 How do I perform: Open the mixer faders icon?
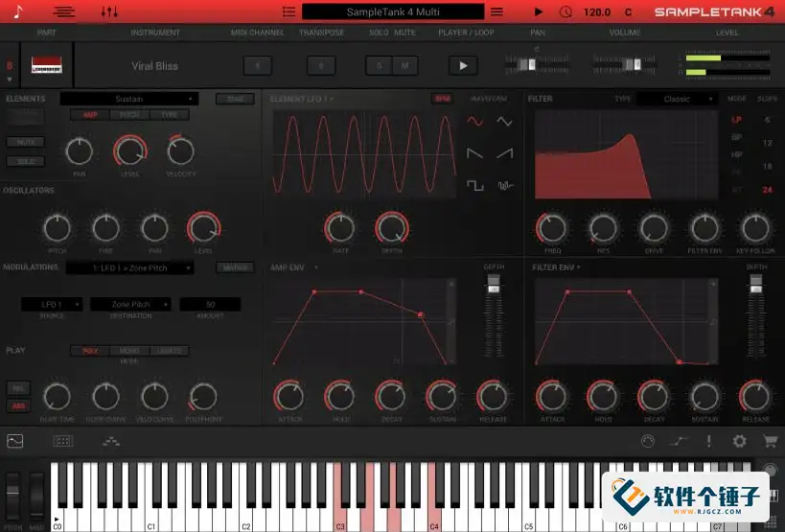pyautogui.click(x=109, y=12)
